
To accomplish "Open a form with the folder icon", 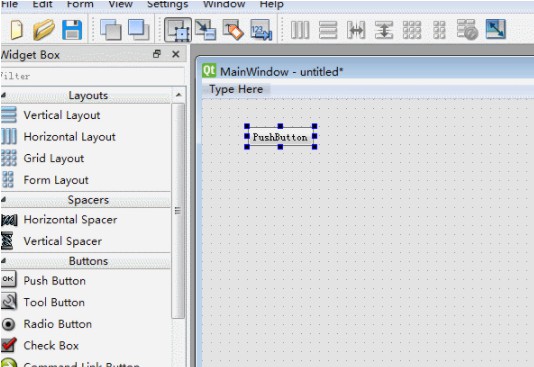I will 44,30.
